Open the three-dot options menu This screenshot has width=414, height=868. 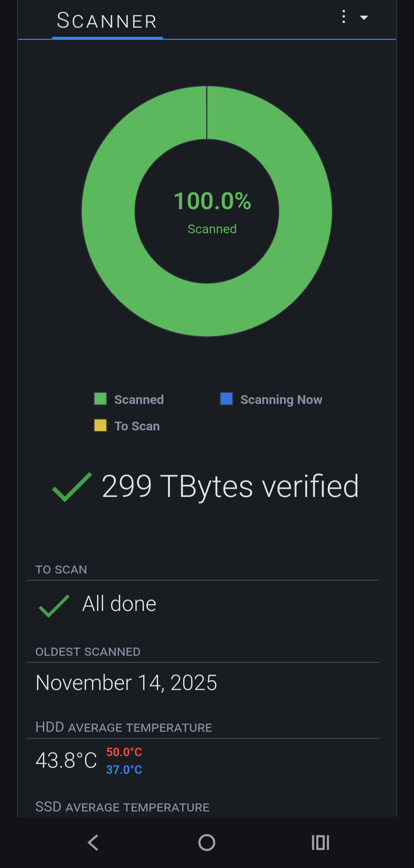tap(344, 17)
